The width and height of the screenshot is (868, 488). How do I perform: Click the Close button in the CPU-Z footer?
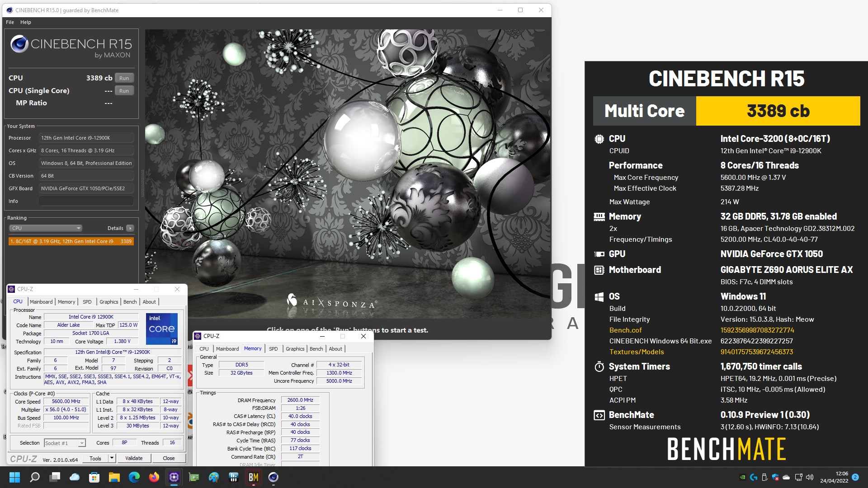[x=169, y=458]
